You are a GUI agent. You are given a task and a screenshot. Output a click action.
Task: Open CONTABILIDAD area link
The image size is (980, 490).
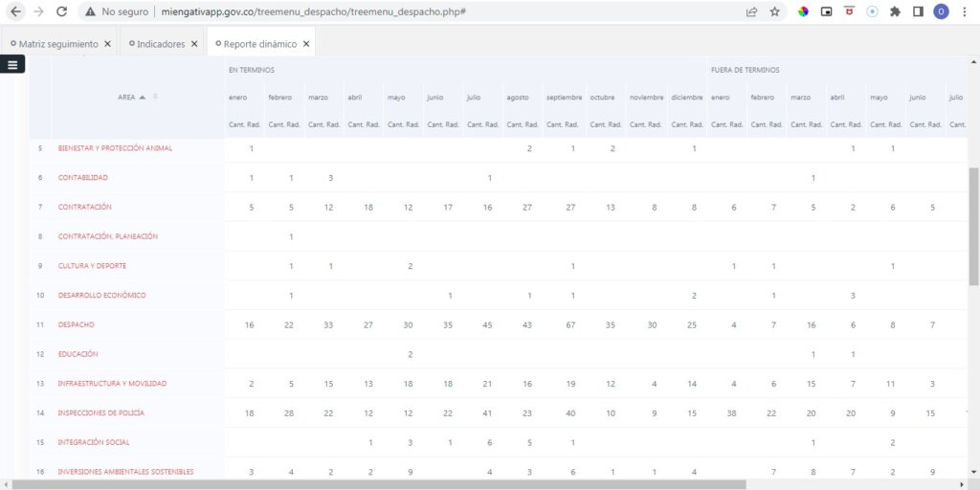pos(82,177)
